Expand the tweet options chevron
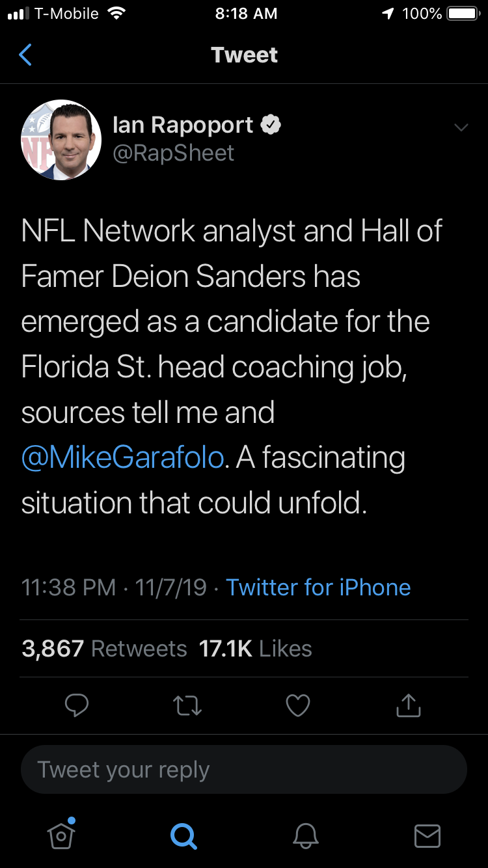 point(461,128)
